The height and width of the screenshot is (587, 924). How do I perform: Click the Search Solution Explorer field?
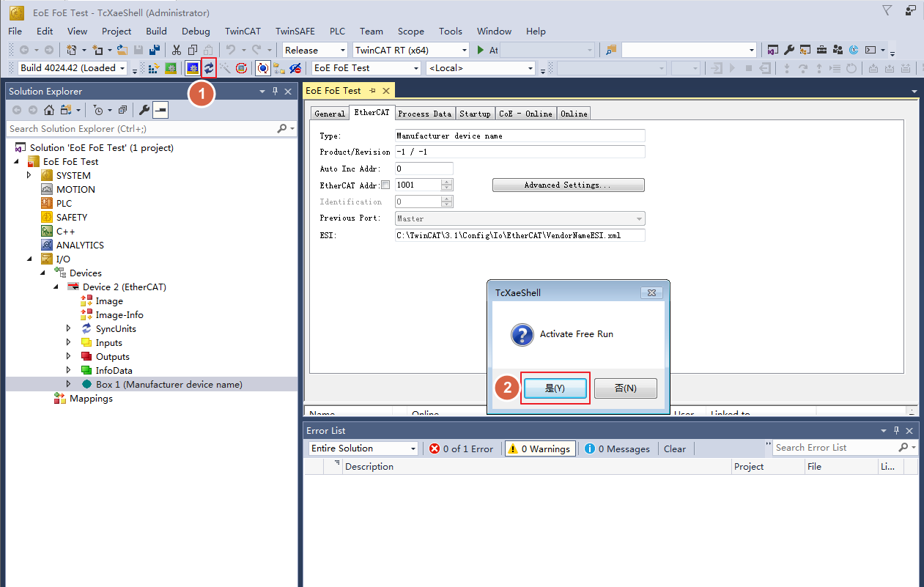(x=141, y=128)
